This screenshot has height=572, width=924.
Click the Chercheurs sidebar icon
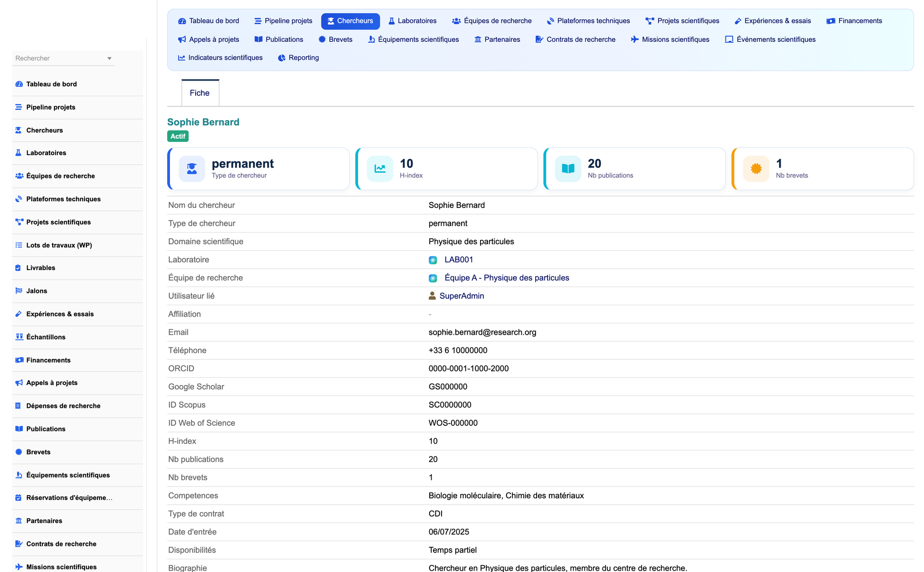click(x=19, y=130)
